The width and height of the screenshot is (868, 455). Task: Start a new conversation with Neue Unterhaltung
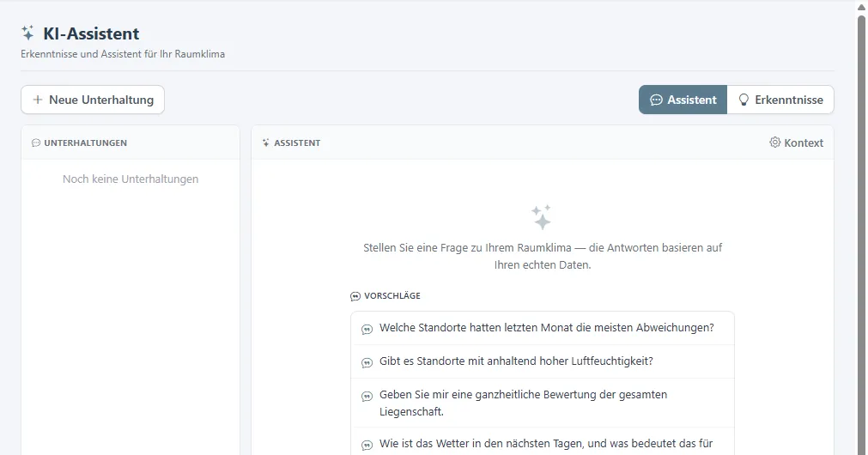point(93,100)
